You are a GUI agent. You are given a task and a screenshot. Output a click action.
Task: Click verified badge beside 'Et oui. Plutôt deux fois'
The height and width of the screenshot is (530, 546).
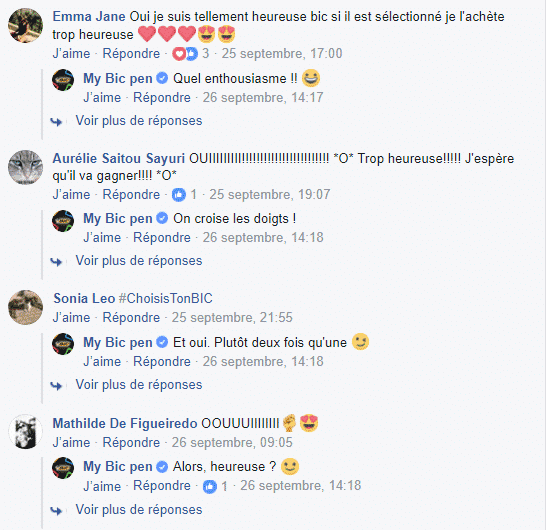pyautogui.click(x=162, y=342)
